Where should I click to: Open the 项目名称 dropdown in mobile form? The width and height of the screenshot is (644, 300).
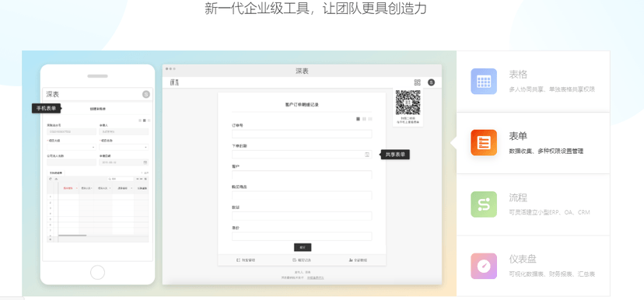tap(124, 147)
